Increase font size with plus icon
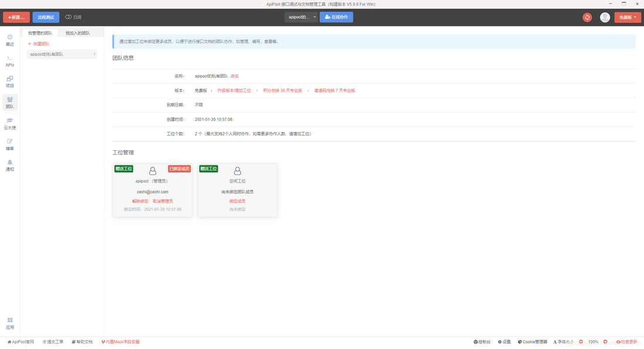The width and height of the screenshot is (644, 349). [x=605, y=341]
